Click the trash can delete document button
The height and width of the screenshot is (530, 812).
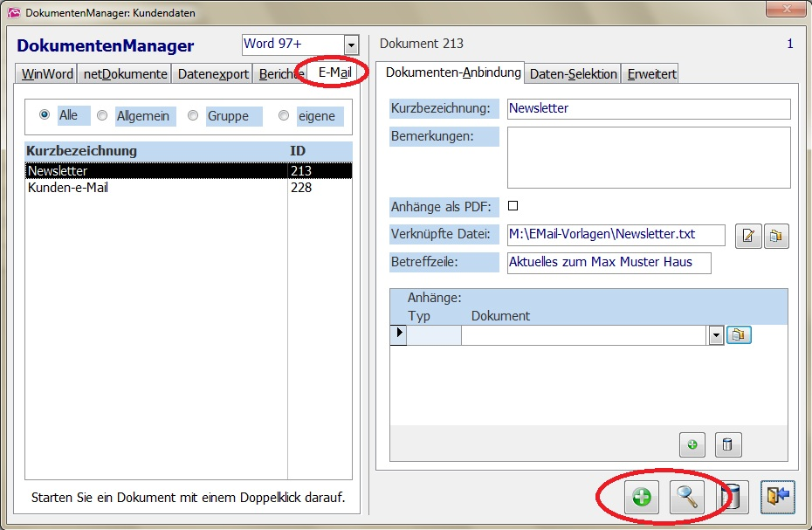732,498
